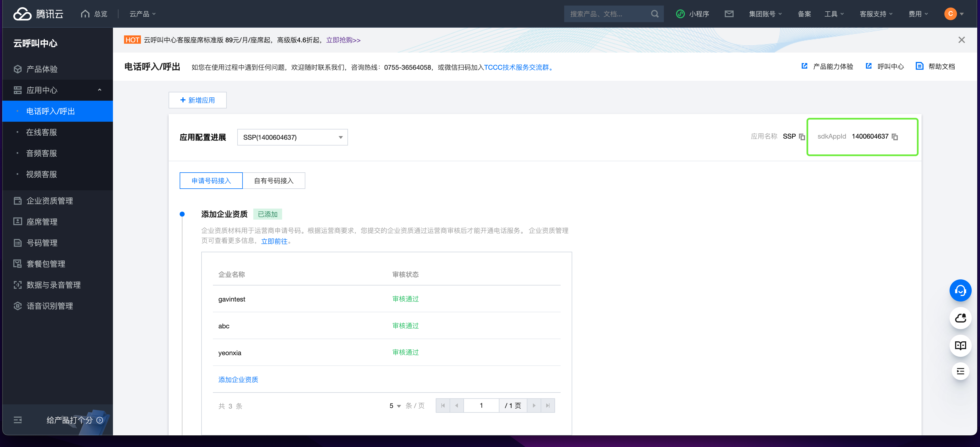980x447 pixels.
Task: Select 语音识别管理 in the sidebar
Action: pos(50,306)
